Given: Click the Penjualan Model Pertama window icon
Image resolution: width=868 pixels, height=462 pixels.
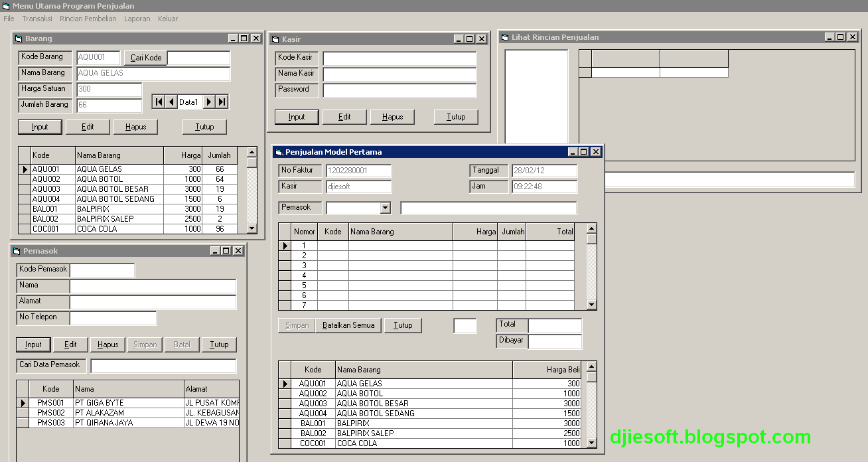Looking at the screenshot, I should (x=278, y=152).
